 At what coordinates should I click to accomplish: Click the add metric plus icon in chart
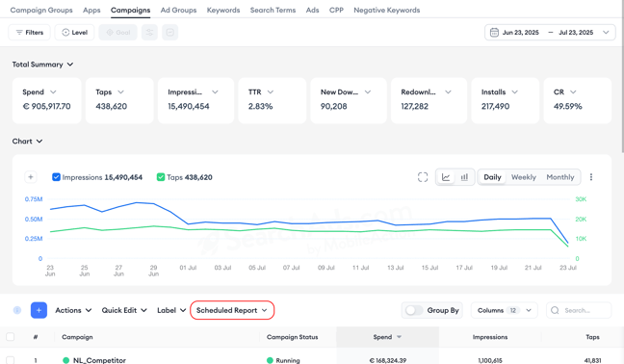31,177
